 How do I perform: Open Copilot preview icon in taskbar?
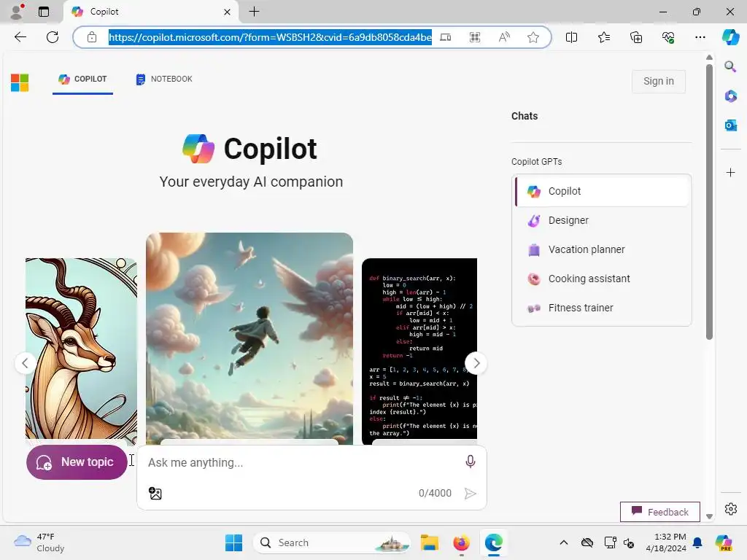click(724, 542)
